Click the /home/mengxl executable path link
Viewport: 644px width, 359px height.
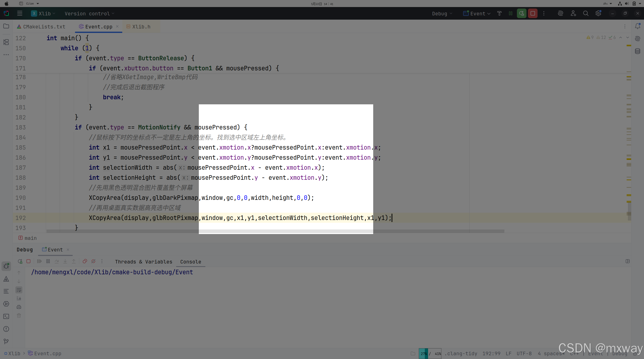(x=112, y=272)
